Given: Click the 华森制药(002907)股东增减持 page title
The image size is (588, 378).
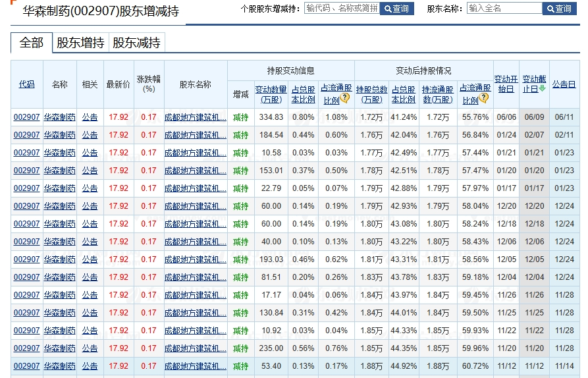Looking at the screenshot, I should coord(101,11).
